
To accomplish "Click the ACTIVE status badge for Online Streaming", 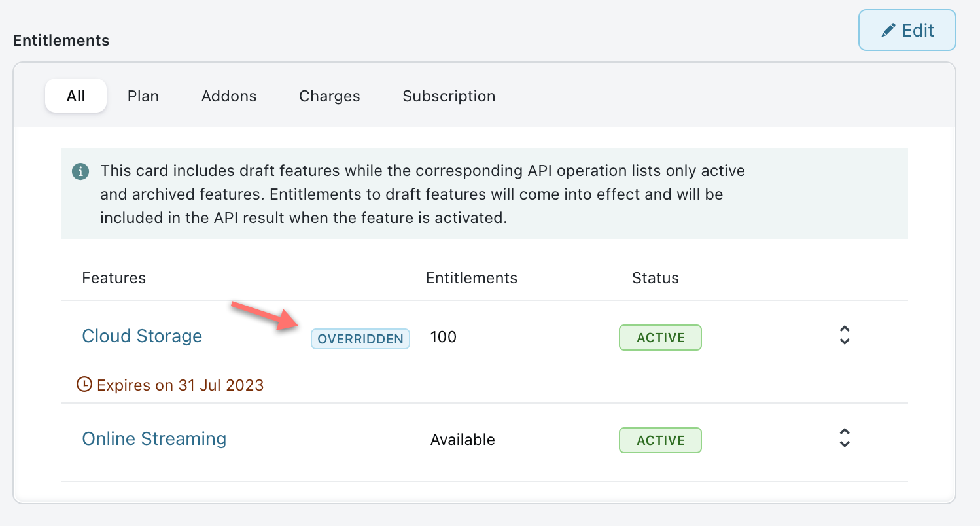I will 660,440.
